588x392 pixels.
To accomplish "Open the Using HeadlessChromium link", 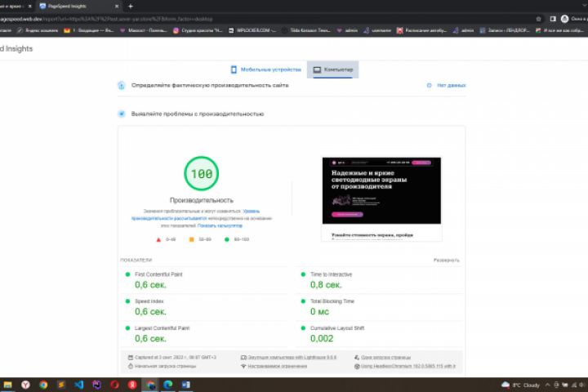I will pos(408,366).
